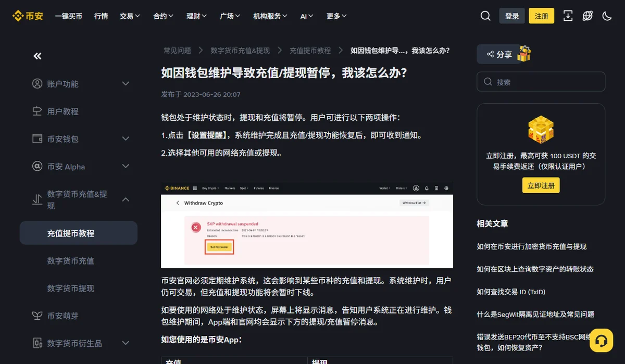Click the 币安钱包 wallet icon
Screen dimensions: 625x364
pyautogui.click(x=37, y=139)
